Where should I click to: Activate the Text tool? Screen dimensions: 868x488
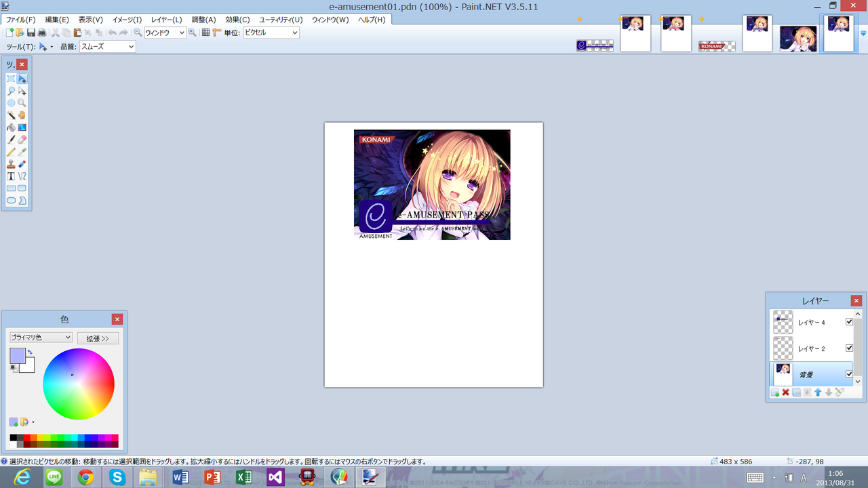pyautogui.click(x=11, y=176)
